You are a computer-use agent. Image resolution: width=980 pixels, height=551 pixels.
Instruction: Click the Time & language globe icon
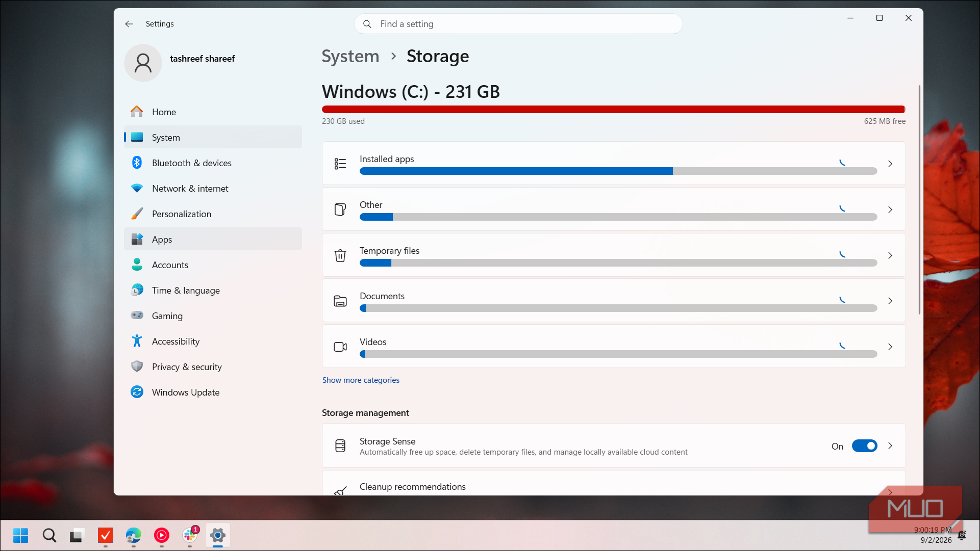pos(137,290)
